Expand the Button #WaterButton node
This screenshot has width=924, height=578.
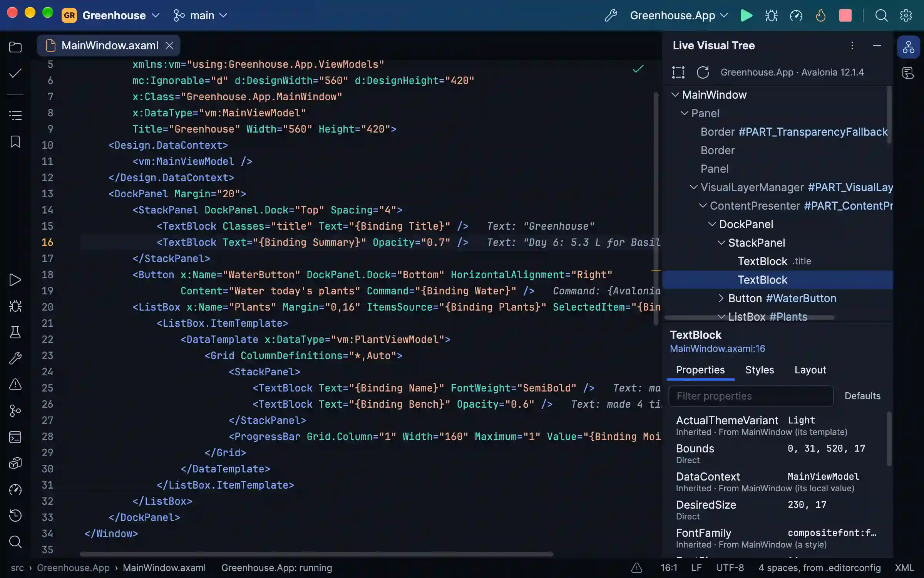721,298
